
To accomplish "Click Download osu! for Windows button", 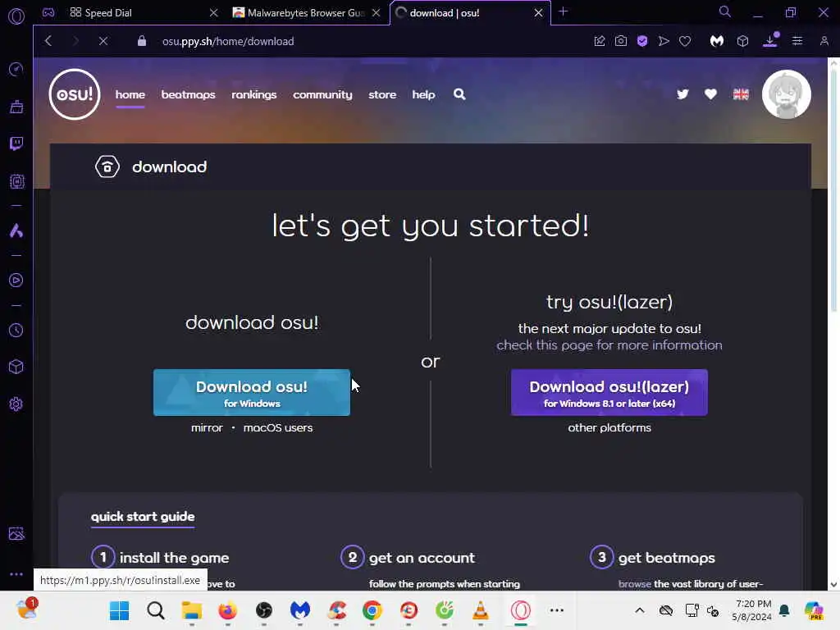I will [x=252, y=393].
